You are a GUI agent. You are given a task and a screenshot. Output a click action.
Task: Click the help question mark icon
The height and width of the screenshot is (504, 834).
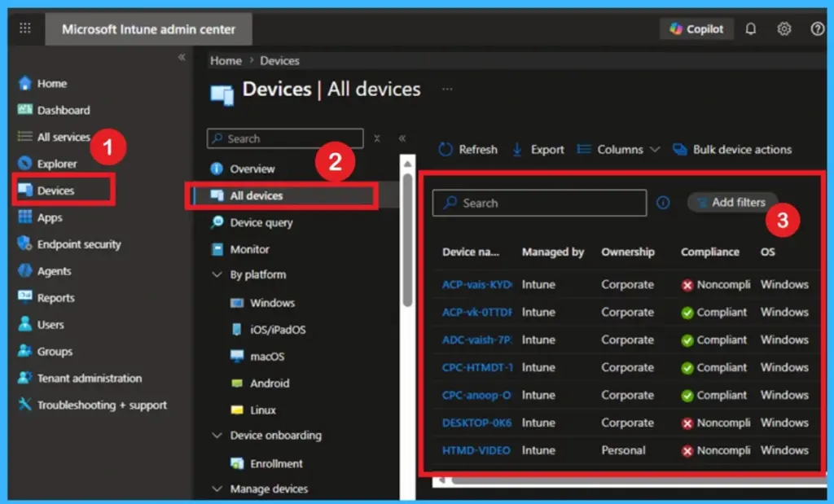tap(817, 28)
